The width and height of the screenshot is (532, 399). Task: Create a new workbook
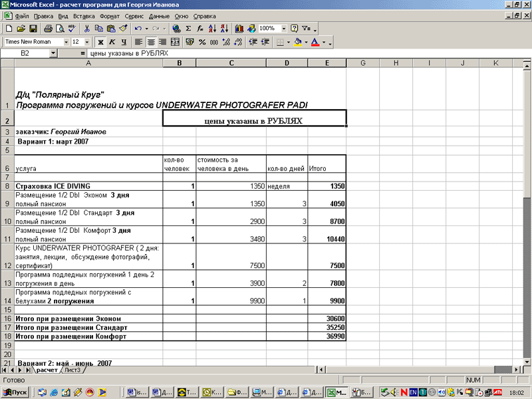point(9,29)
